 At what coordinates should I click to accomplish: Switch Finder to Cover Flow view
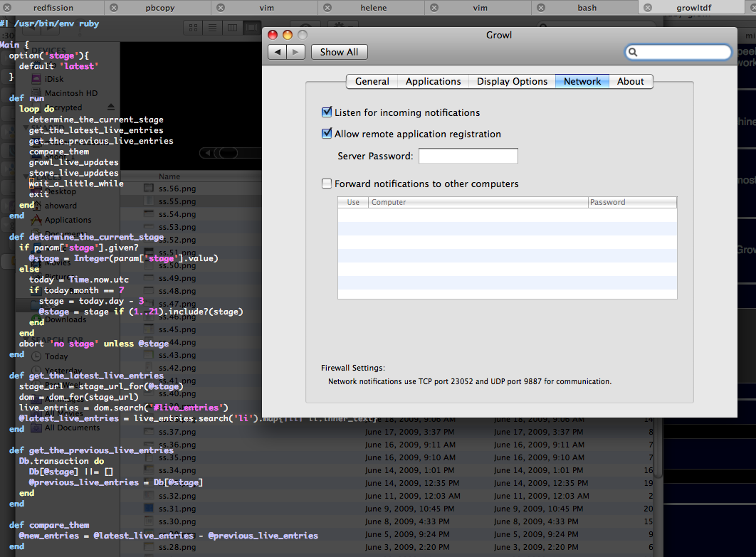click(x=251, y=28)
